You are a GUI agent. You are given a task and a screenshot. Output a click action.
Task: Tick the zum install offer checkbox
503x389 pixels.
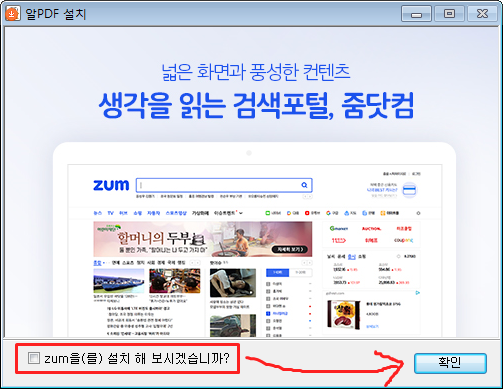[x=34, y=358]
